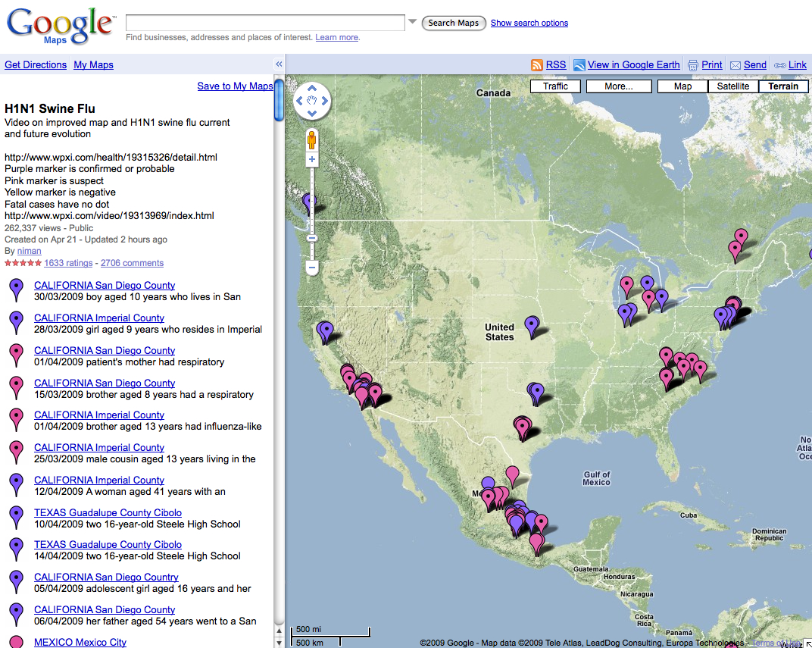Image resolution: width=812 pixels, height=648 pixels.
Task: Click the Google Maps logo
Action: (x=61, y=26)
